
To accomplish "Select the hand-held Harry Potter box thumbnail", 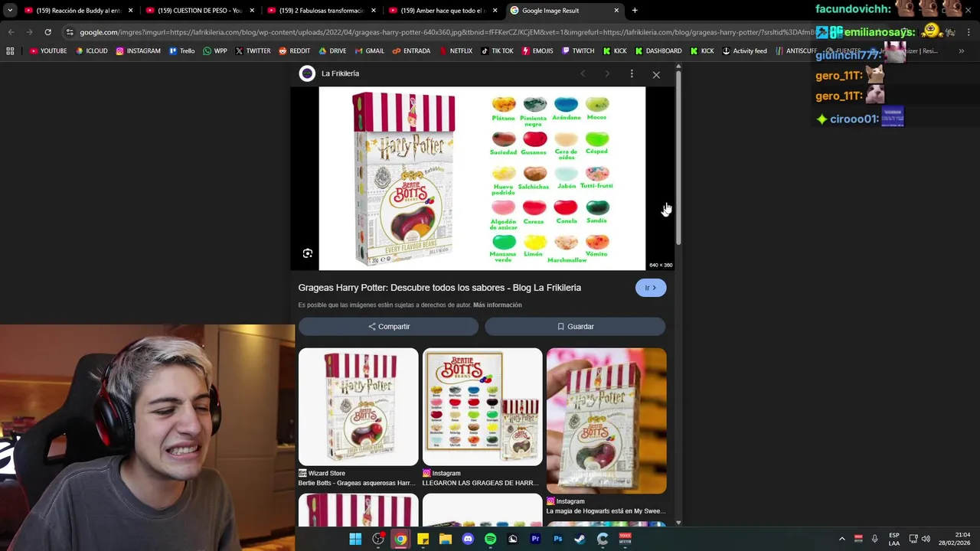I will (x=606, y=421).
